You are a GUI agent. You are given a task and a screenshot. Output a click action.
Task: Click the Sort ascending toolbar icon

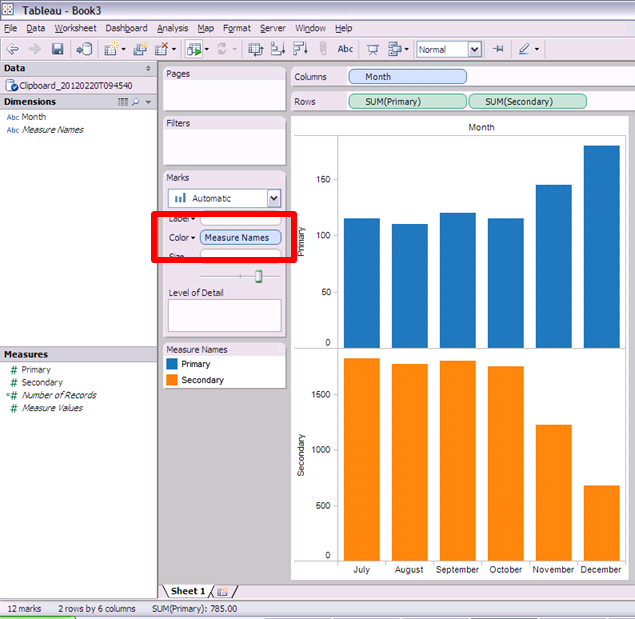coord(277,49)
